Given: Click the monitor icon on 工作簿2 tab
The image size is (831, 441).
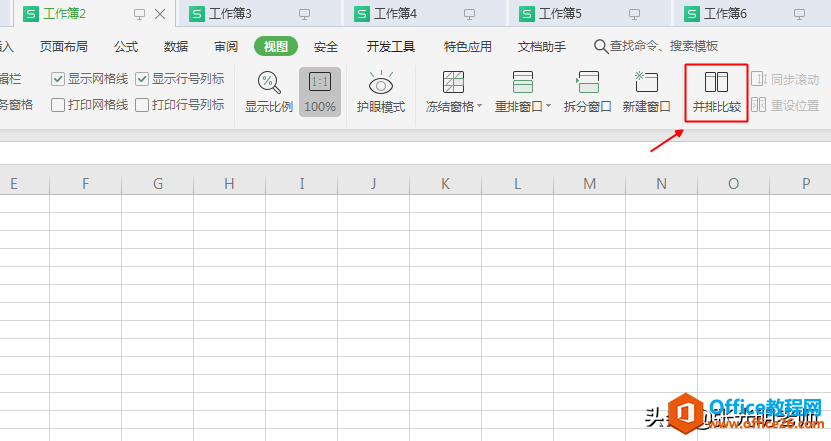Looking at the screenshot, I should tap(139, 14).
